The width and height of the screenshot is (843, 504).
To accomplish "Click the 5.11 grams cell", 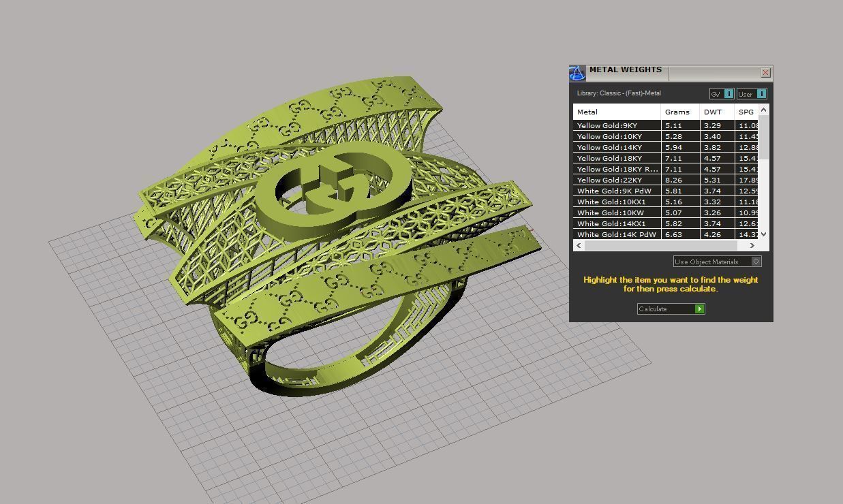I will pyautogui.click(x=680, y=125).
